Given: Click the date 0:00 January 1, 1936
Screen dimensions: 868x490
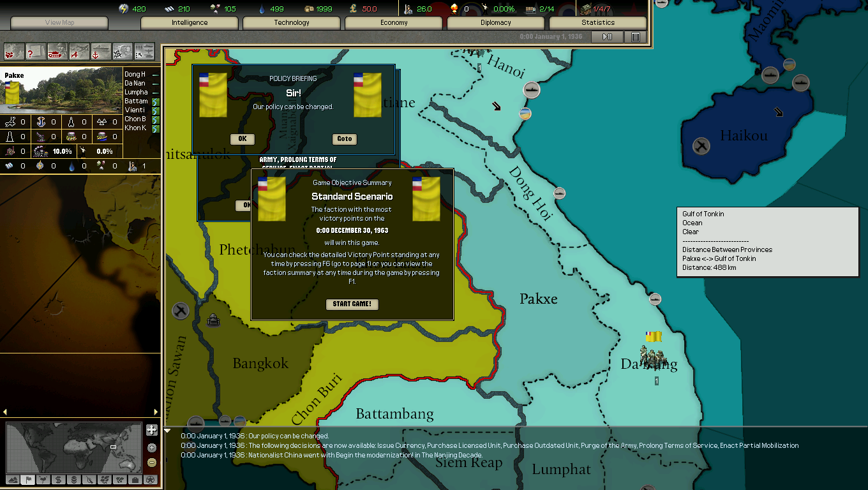Looking at the screenshot, I should click(551, 37).
